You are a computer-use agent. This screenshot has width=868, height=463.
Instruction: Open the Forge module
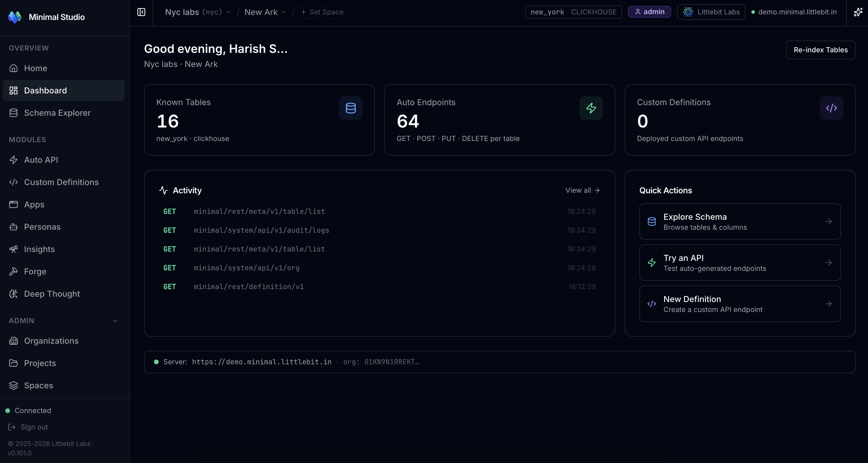35,271
